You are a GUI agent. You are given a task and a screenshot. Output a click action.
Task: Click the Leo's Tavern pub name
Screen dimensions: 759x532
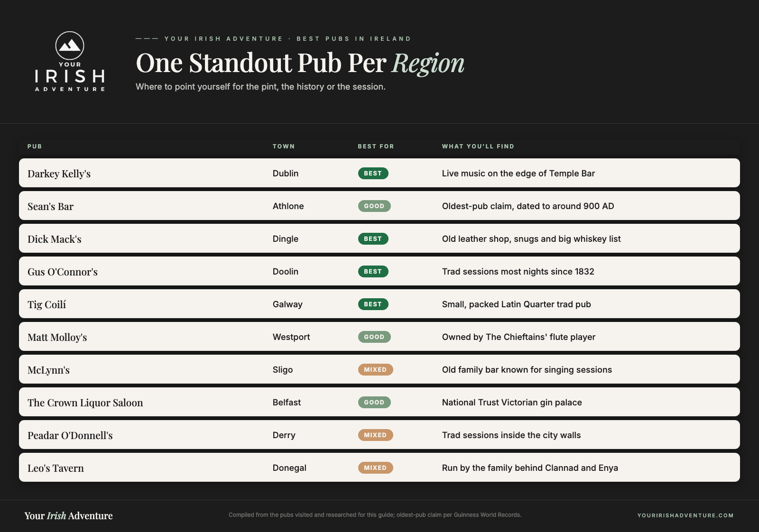56,468
